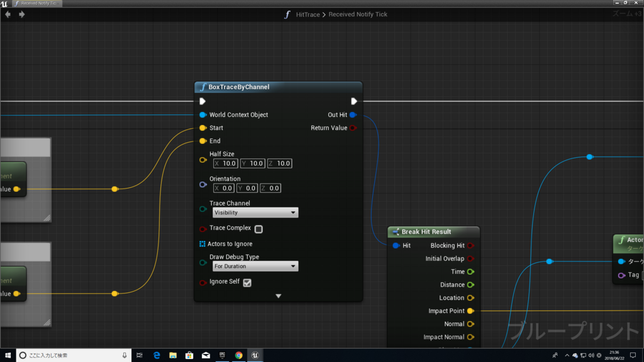Edit Half Size Y value field
Screen dimensions: 644x362
pyautogui.click(x=252, y=163)
